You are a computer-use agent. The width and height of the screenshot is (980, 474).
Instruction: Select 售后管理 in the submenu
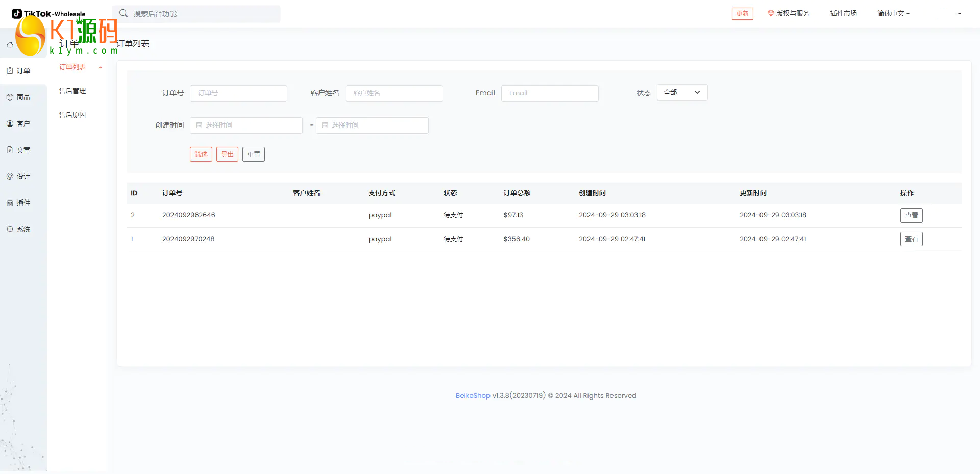(72, 91)
